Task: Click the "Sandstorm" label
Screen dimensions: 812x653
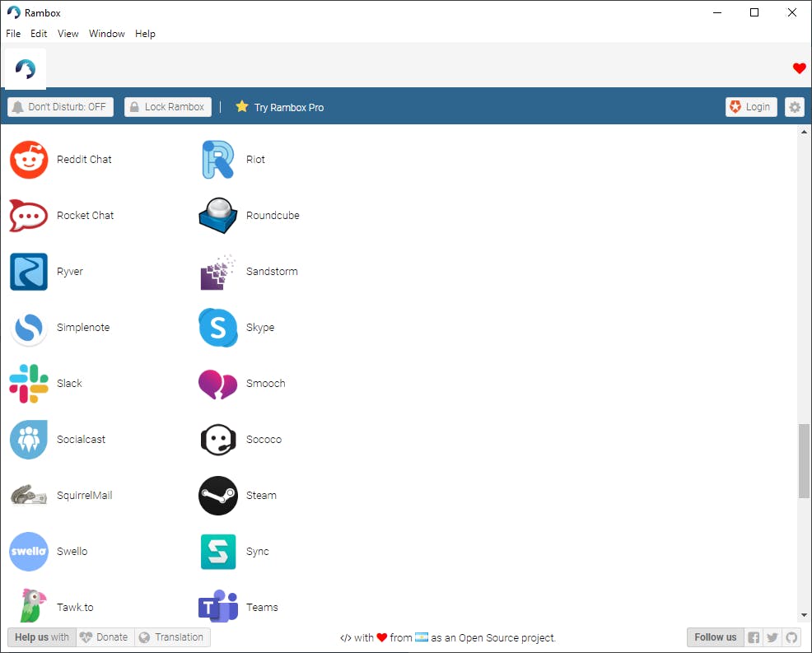Action: coord(272,272)
